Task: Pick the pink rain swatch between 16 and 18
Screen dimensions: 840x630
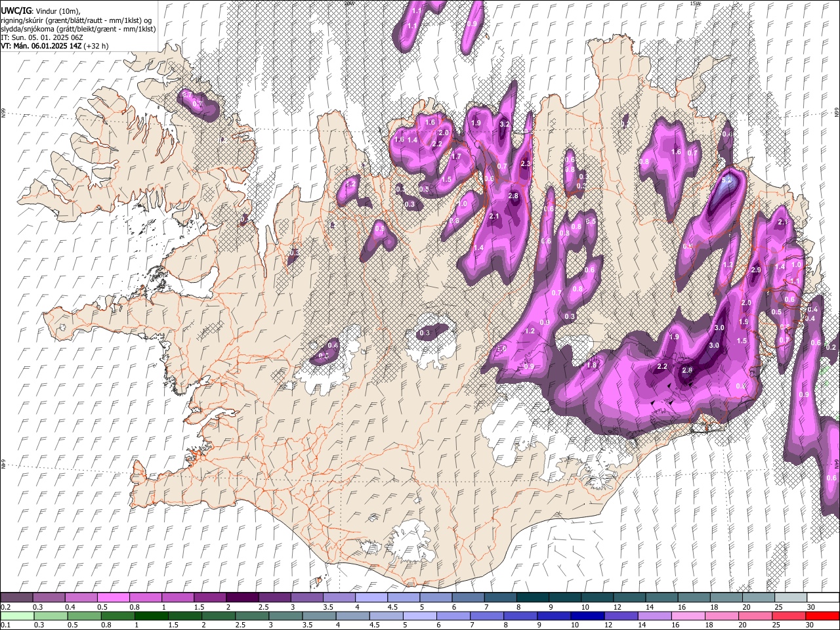Action: 688,616
